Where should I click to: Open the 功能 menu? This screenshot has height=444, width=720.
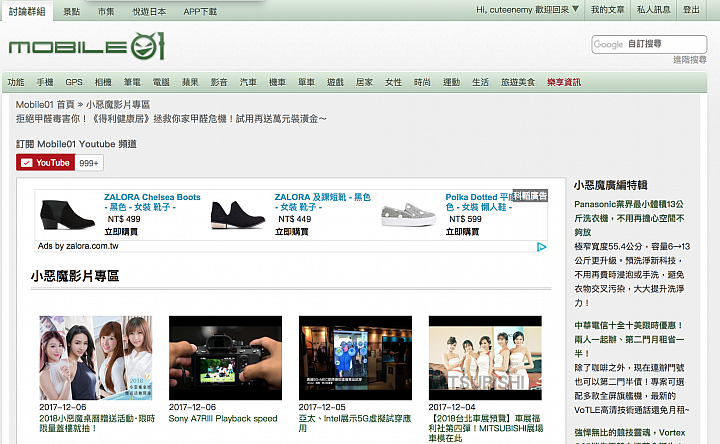click(x=16, y=82)
